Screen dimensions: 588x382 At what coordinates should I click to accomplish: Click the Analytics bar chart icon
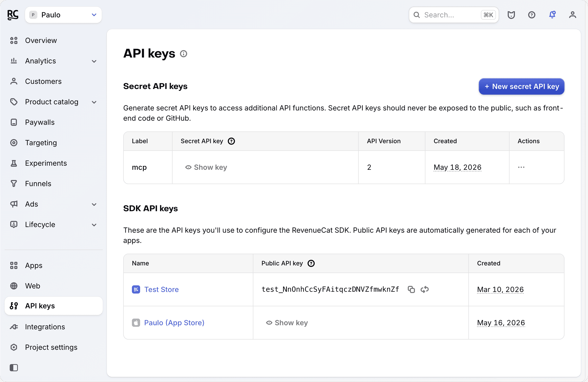(x=14, y=61)
